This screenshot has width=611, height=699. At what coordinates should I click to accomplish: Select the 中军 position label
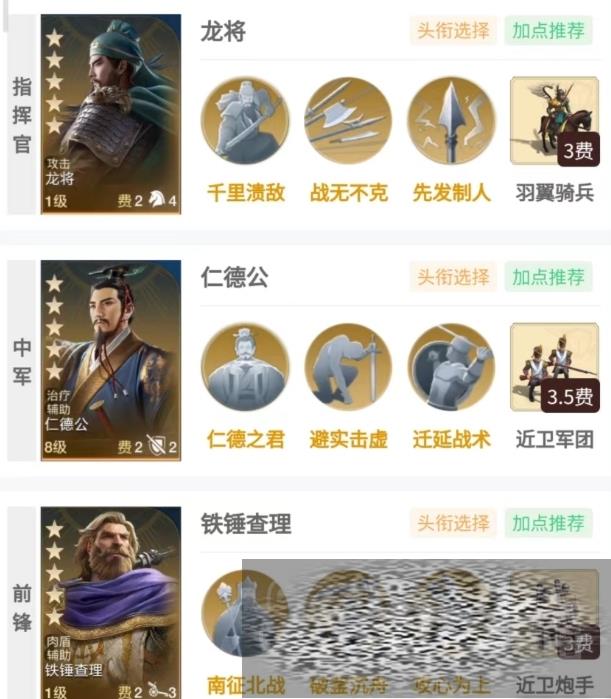coord(22,361)
